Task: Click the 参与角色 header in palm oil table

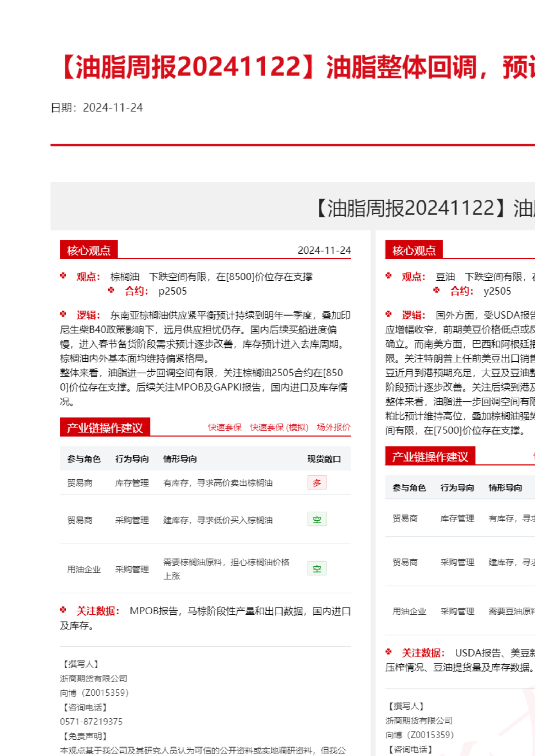Action: pos(84,459)
